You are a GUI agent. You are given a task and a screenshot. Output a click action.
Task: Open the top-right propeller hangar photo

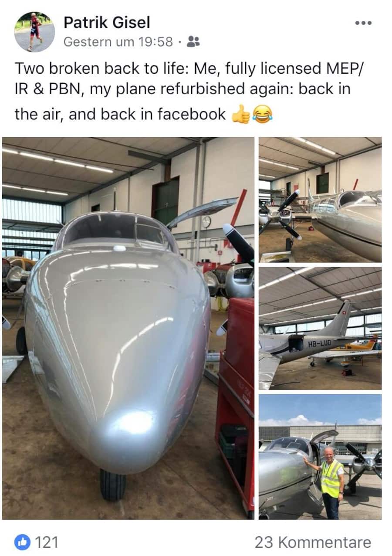coord(320,200)
